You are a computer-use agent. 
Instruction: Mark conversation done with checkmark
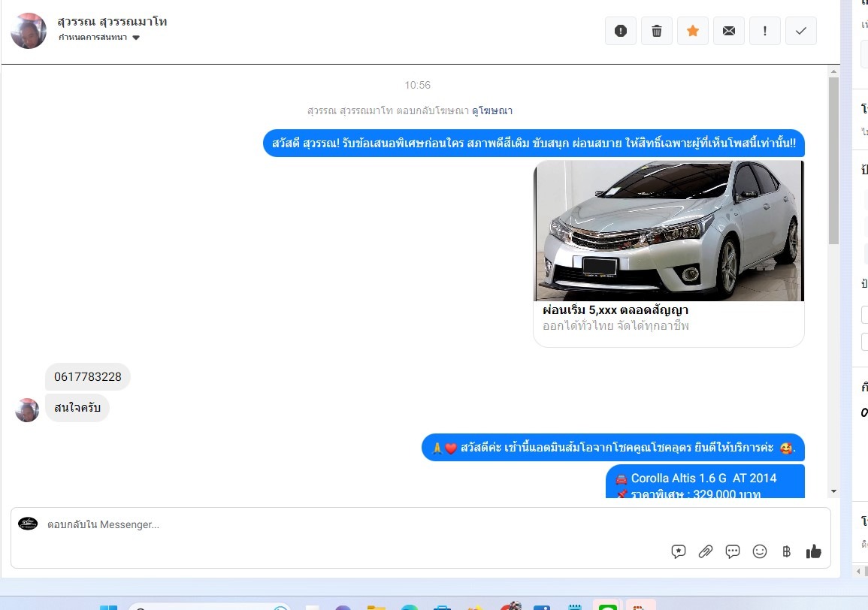801,31
